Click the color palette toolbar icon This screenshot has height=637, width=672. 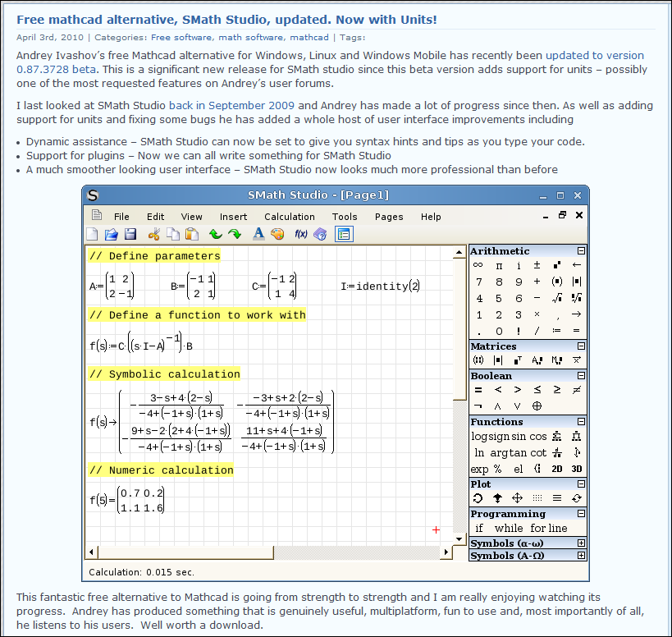277,235
